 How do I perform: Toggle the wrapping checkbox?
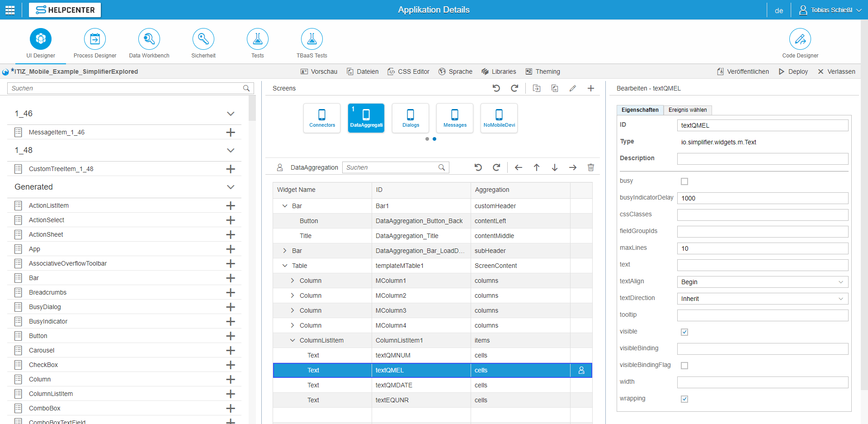click(684, 399)
